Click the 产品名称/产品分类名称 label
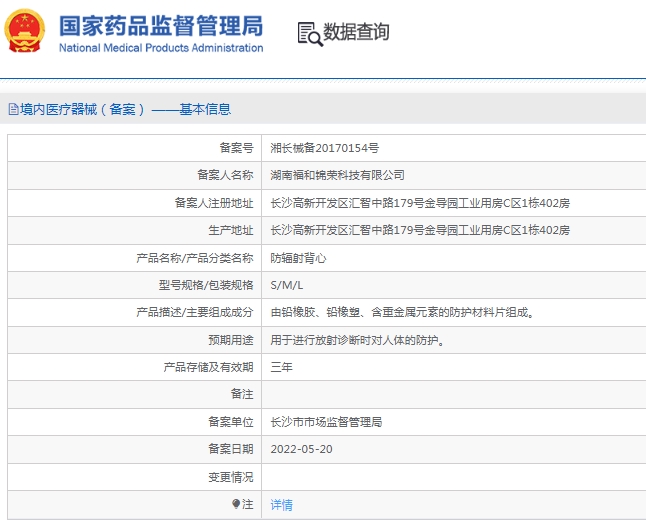The height and width of the screenshot is (528, 646). point(195,258)
